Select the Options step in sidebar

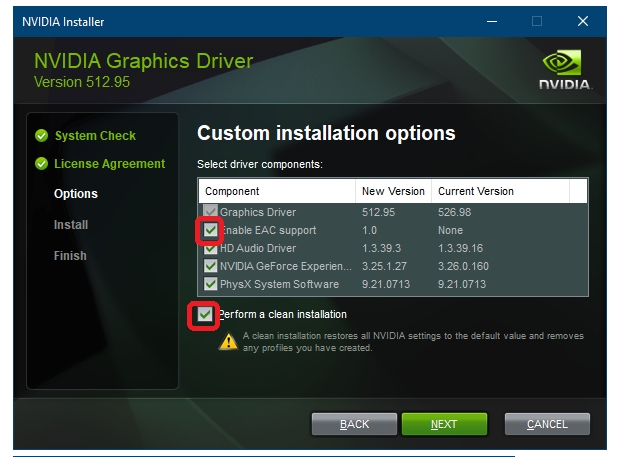(x=76, y=194)
